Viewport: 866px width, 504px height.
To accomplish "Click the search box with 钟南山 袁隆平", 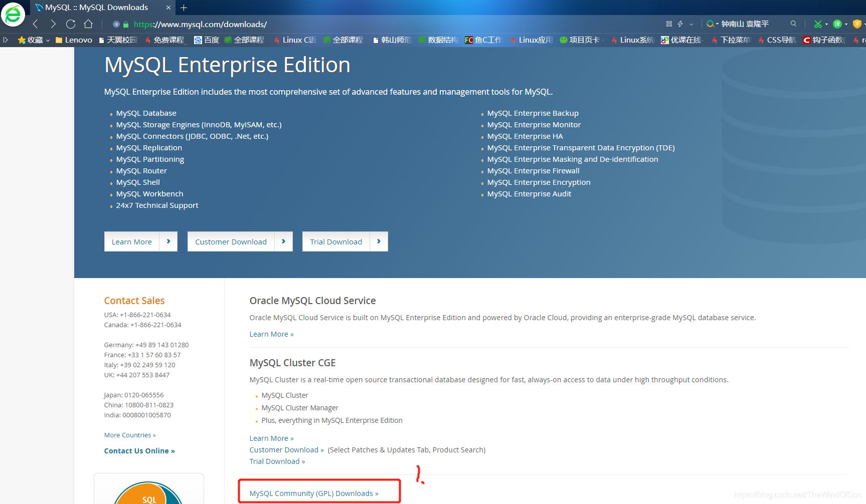I will [752, 24].
